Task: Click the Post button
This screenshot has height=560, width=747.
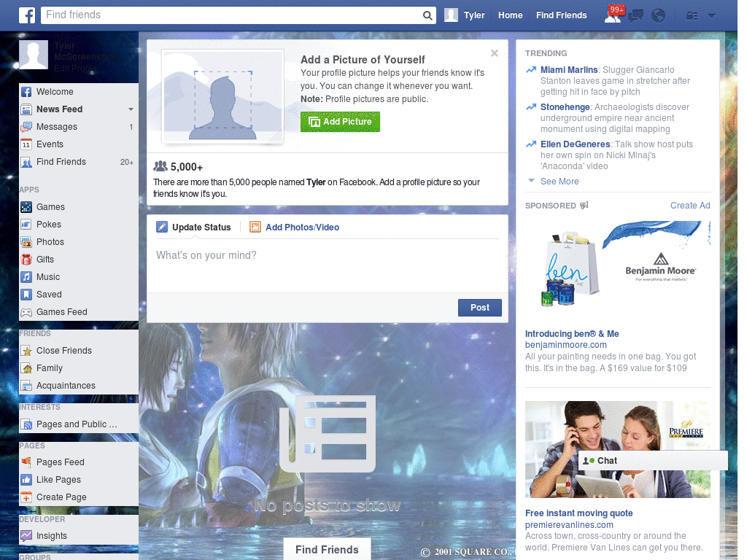Action: point(480,308)
